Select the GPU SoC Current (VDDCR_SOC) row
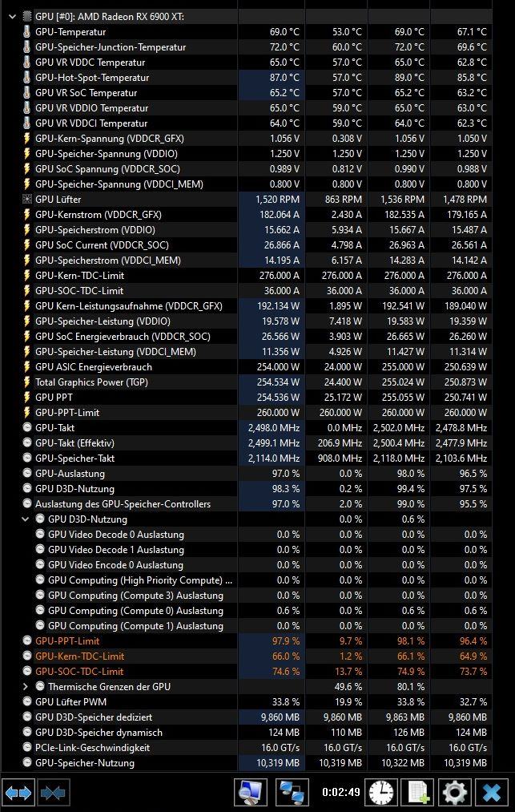This screenshot has height=812, width=515. click(x=102, y=245)
